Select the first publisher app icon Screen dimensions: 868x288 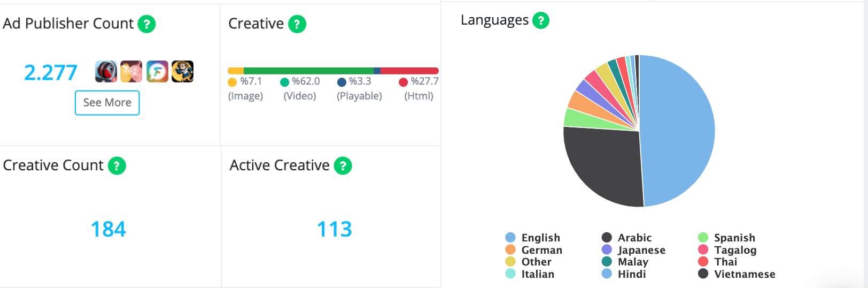(x=106, y=71)
